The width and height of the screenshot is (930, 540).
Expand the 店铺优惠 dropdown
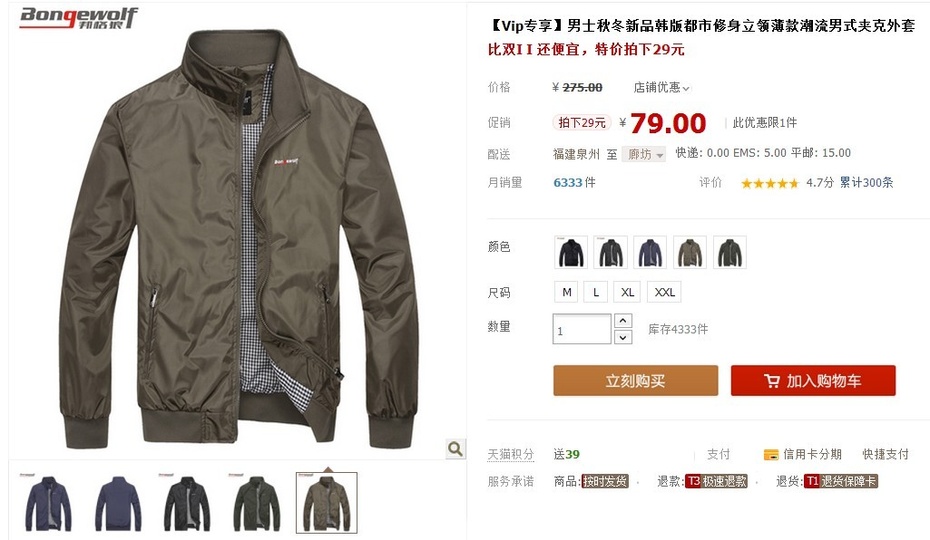661,88
